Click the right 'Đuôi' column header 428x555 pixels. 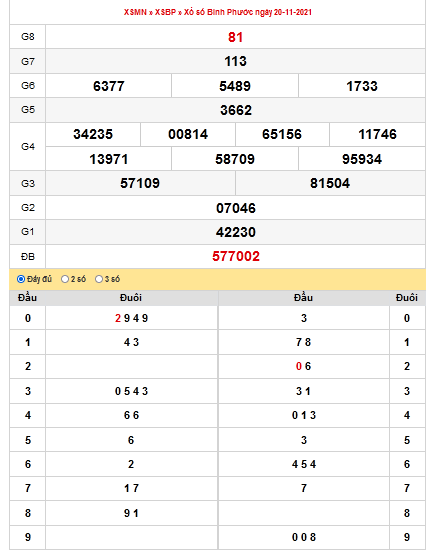(x=407, y=298)
